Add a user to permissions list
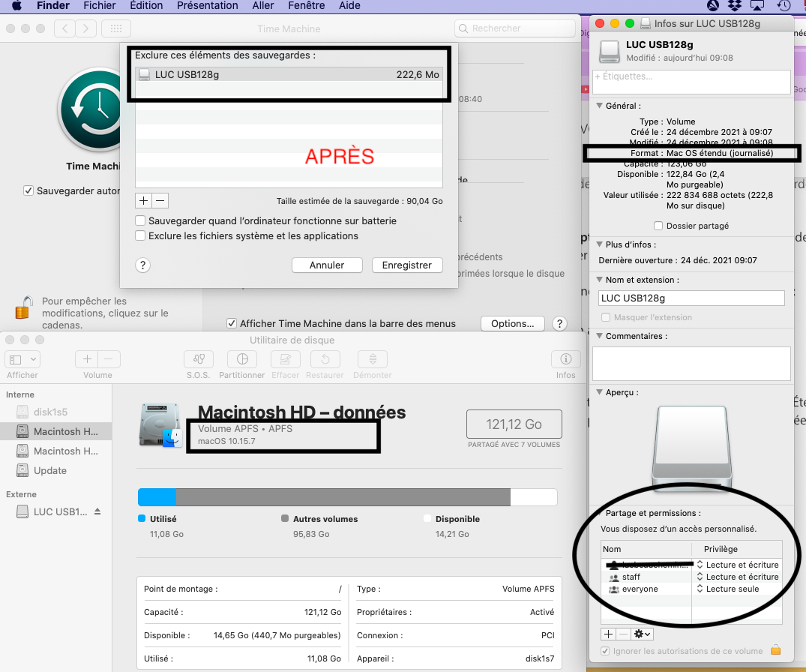 pyautogui.click(x=608, y=634)
